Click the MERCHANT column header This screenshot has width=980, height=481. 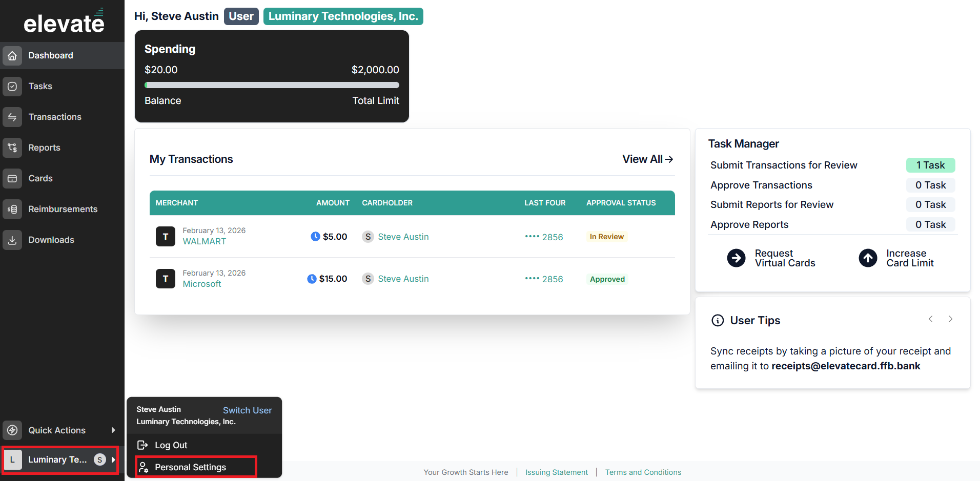click(177, 203)
